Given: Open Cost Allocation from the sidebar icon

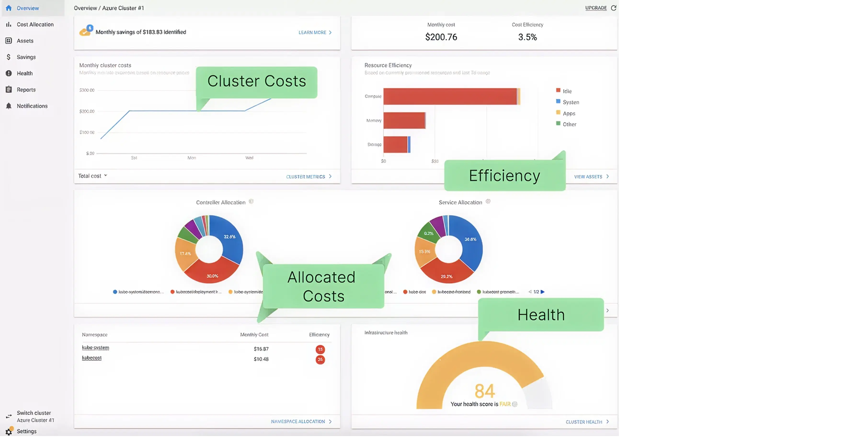Looking at the screenshot, I should (9, 24).
